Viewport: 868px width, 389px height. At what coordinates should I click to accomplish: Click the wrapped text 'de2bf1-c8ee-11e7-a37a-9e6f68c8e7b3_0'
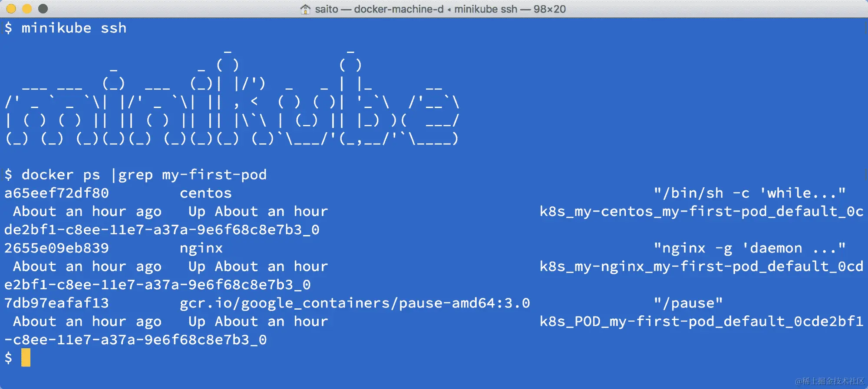[162, 230]
